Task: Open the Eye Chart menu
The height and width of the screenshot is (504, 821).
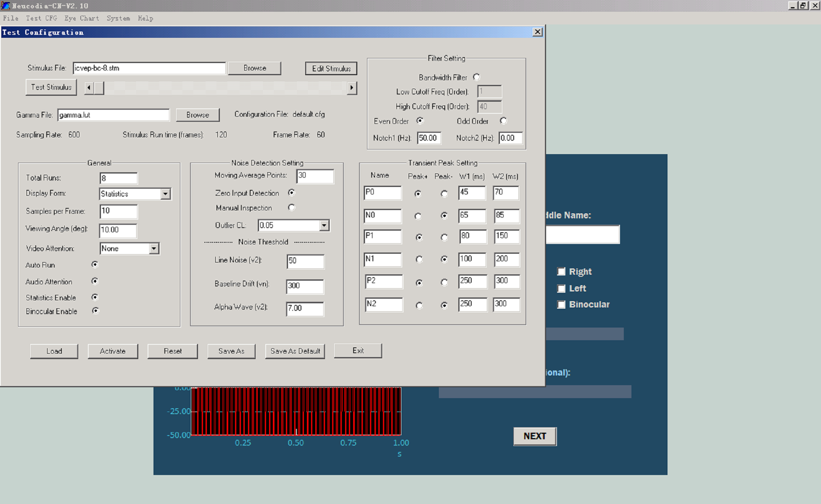Action: [82, 18]
